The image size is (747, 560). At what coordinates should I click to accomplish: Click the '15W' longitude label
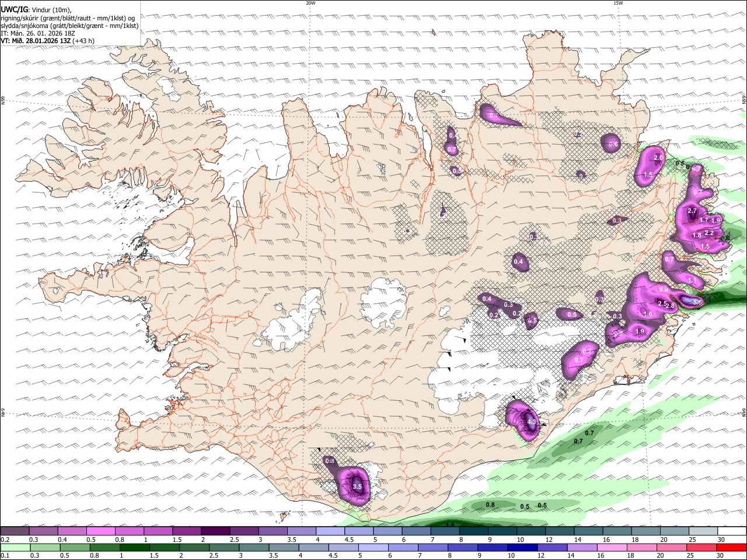coord(618,3)
